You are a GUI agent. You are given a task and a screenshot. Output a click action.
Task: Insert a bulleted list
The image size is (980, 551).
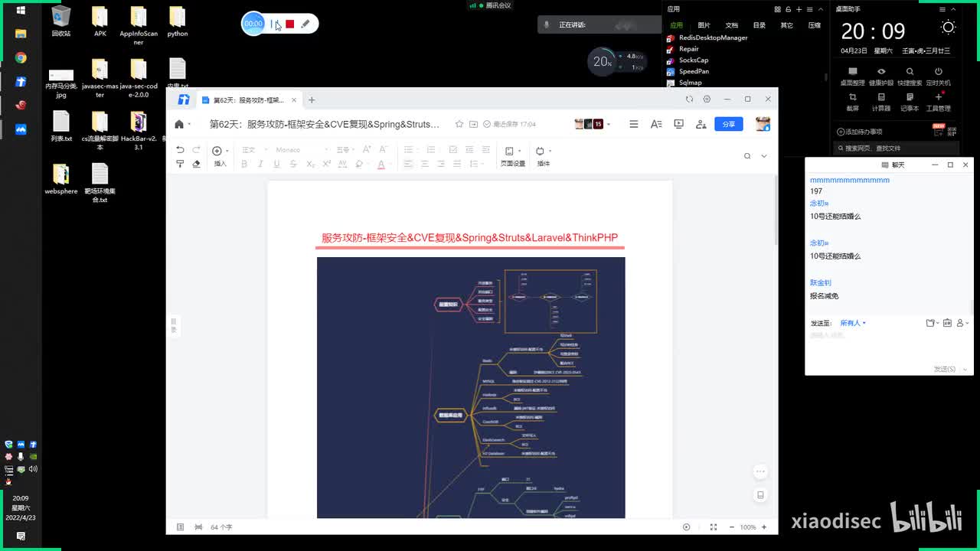410,150
